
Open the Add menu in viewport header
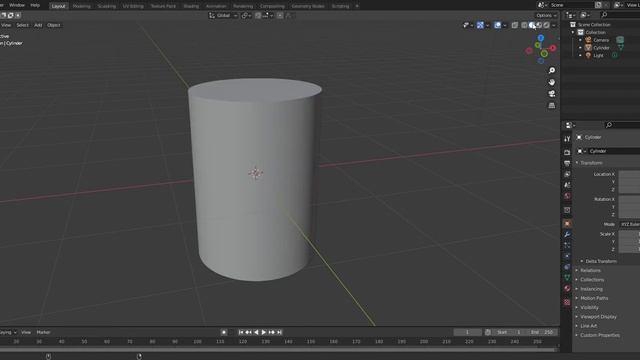pos(38,25)
